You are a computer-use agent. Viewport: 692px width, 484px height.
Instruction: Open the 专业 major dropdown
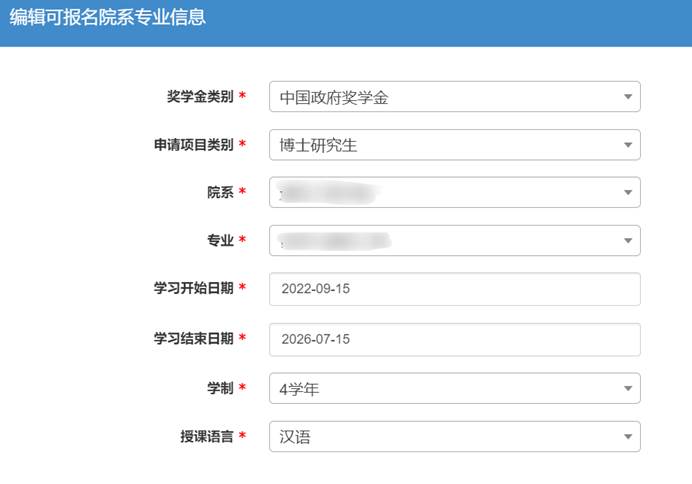point(454,240)
